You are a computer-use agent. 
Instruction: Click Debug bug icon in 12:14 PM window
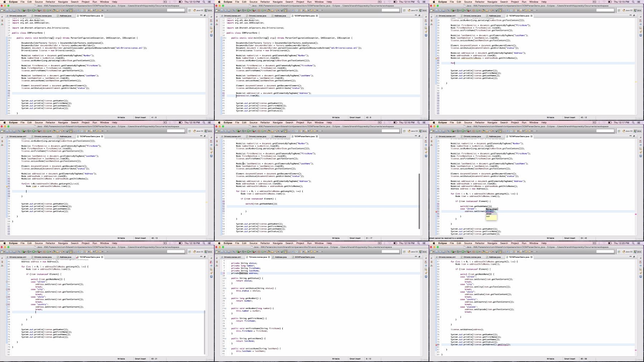pyautogui.click(x=243, y=10)
